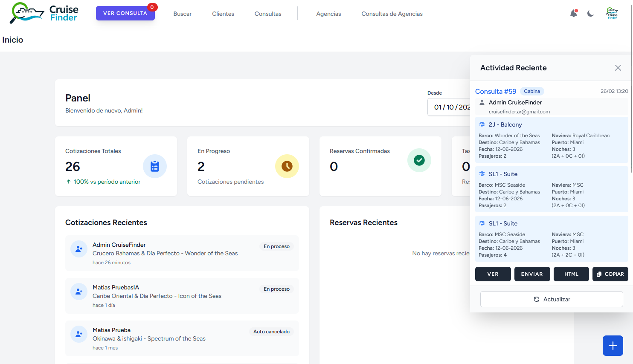Image resolution: width=633 pixels, height=364 pixels.
Task: Refresh activity with the Actualizar button
Action: pyautogui.click(x=552, y=299)
